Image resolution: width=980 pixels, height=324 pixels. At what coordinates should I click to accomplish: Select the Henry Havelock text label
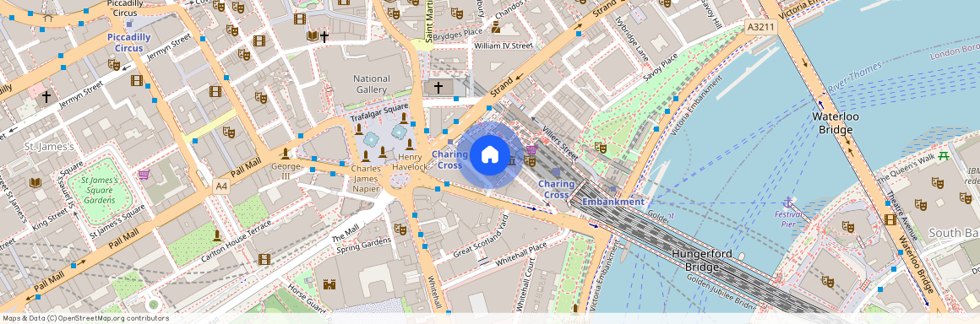(410, 161)
